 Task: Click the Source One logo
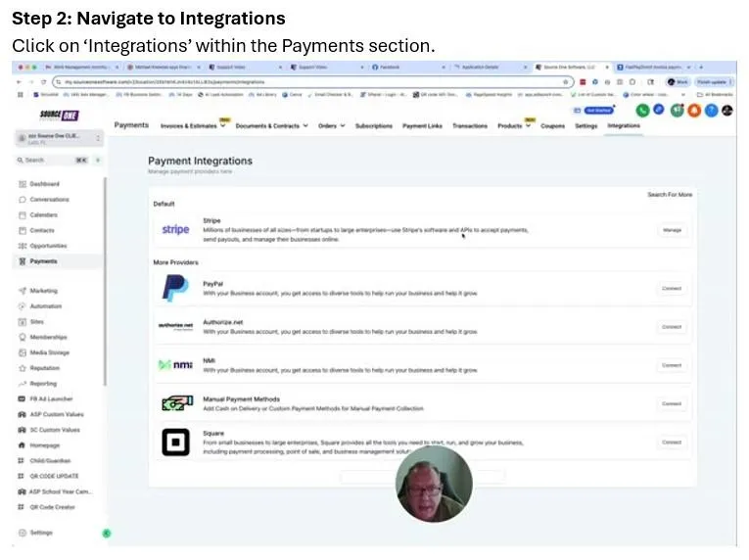59,116
